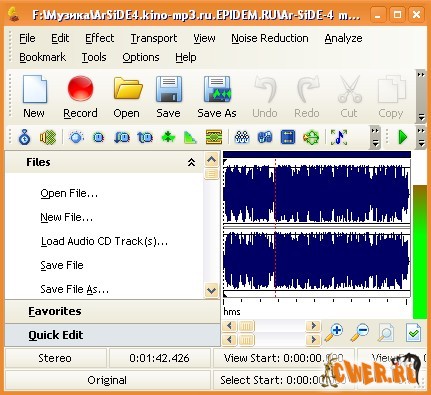Click the green Play button
Image resolution: width=431 pixels, height=395 pixels.
pyautogui.click(x=403, y=137)
